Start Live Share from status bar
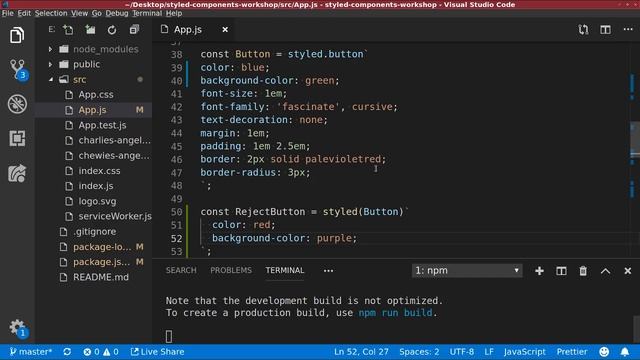 [158, 351]
